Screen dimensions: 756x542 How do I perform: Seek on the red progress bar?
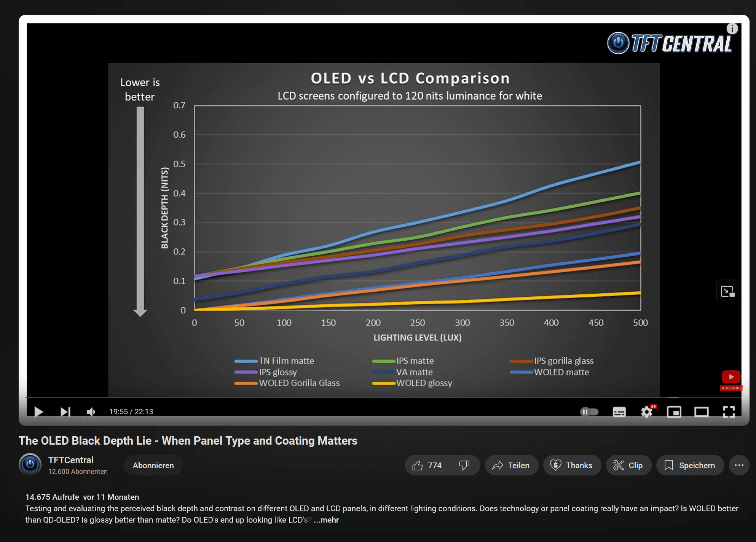point(346,397)
